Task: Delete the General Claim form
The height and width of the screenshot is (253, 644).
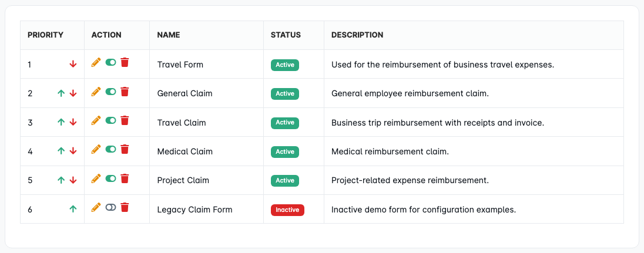Action: point(125,92)
